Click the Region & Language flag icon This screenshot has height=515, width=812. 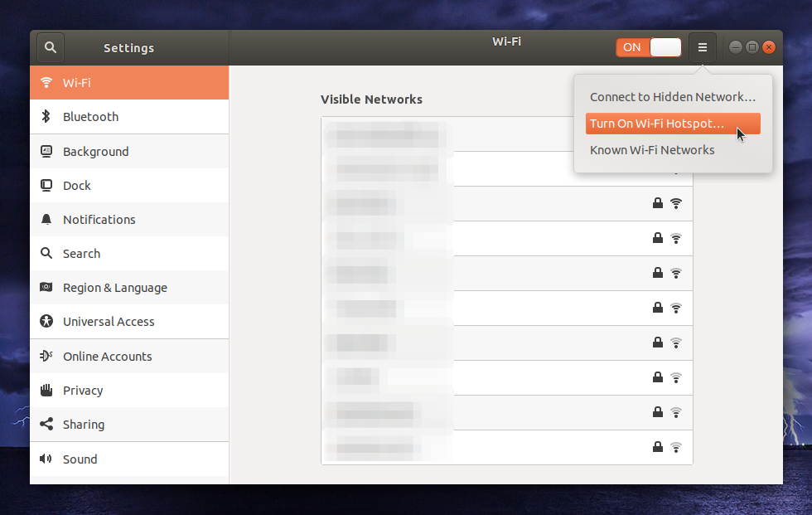point(46,287)
